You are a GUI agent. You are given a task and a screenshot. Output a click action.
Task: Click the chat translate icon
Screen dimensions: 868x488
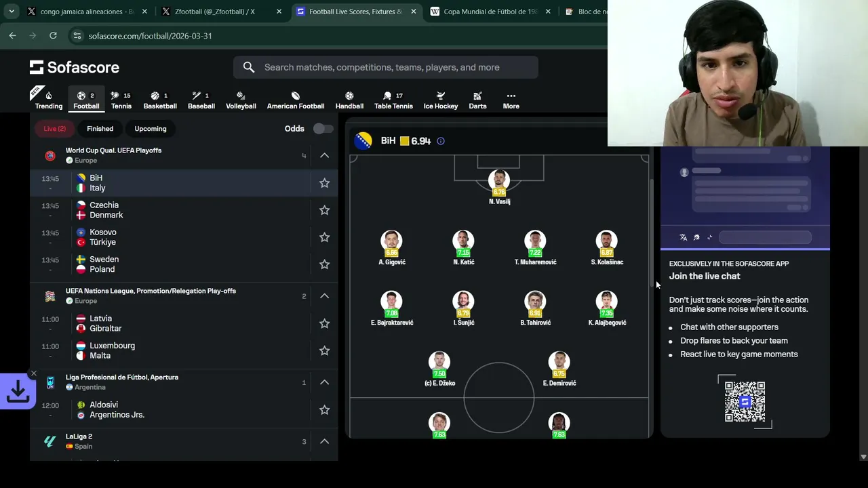(683, 237)
